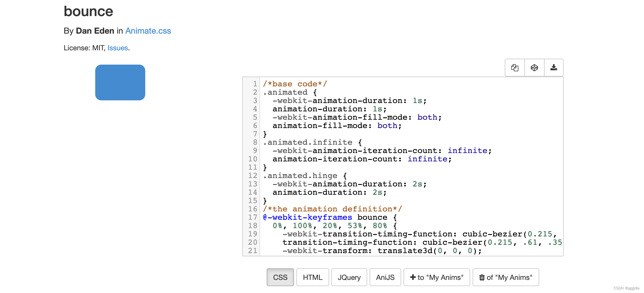The height and width of the screenshot is (293, 644).
Task: Click the "/*base code*/" comment line
Action: 295,84
